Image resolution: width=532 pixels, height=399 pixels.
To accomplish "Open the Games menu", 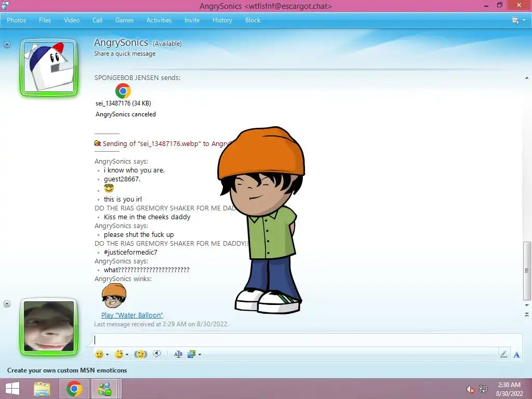I will (124, 20).
